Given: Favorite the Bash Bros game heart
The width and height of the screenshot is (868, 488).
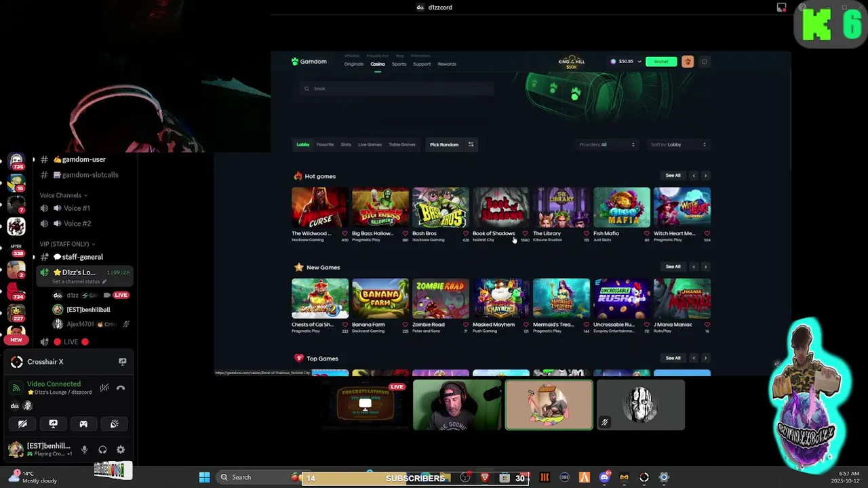Looking at the screenshot, I should (466, 234).
